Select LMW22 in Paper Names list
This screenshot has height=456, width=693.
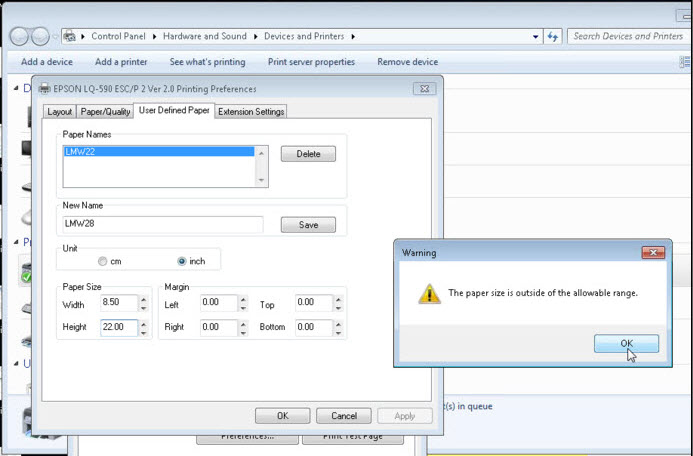(160, 152)
